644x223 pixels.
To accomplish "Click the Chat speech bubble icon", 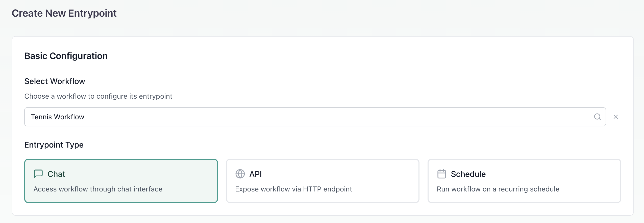I will point(38,174).
